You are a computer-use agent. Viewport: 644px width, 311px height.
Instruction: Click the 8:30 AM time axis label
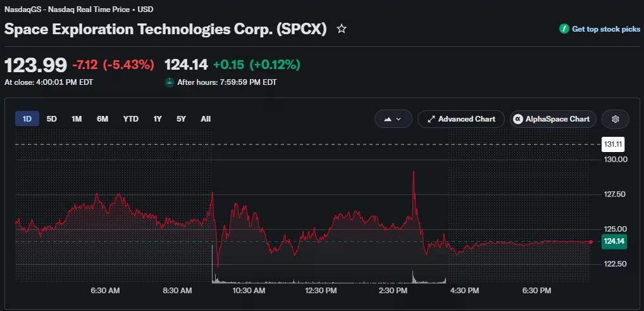pos(177,291)
